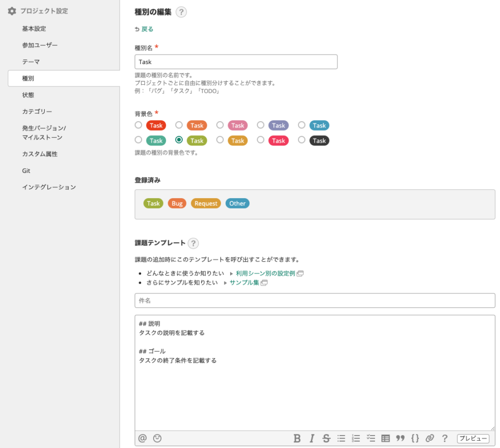Insert a numbered list
This screenshot has height=448, width=500.
click(x=355, y=438)
